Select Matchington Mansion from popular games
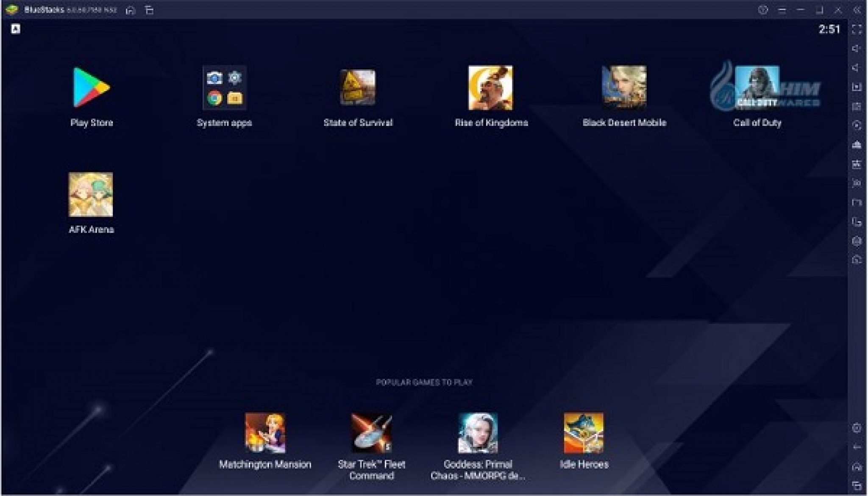This screenshot has height=496, width=868. (265, 433)
